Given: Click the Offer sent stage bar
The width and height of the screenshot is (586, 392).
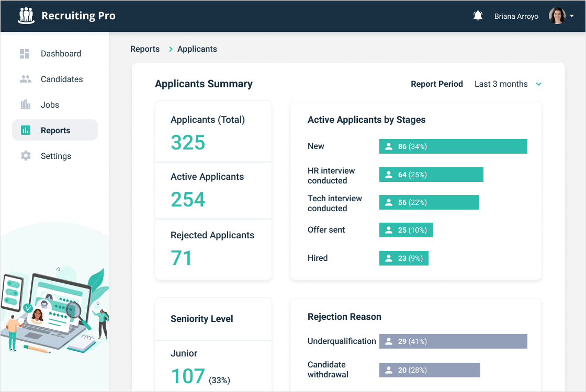Looking at the screenshot, I should 406,230.
